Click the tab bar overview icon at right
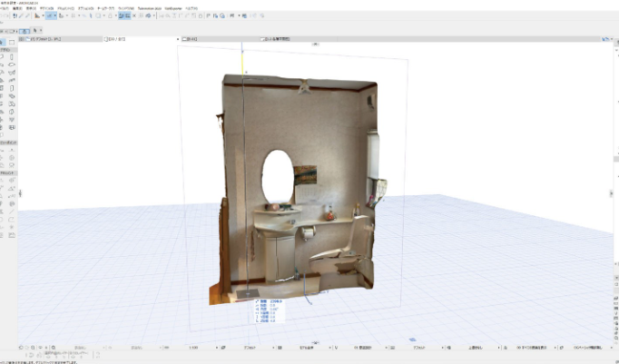Viewport: 619px width, 364px height. click(605, 39)
